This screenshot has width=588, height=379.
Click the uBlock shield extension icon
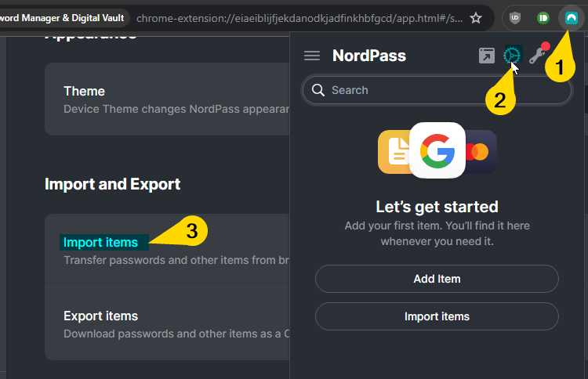(515, 17)
